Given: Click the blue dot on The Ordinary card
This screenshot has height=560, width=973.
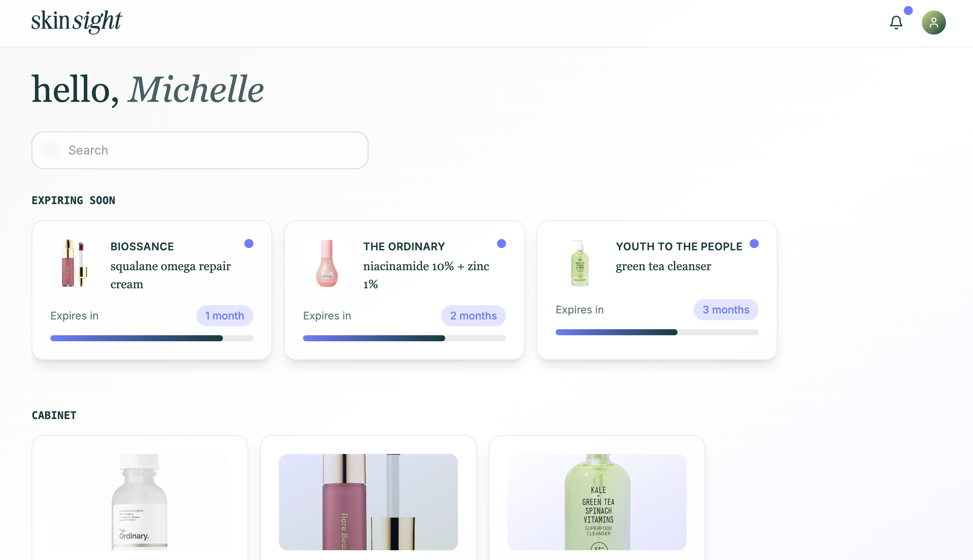Looking at the screenshot, I should coord(501,244).
